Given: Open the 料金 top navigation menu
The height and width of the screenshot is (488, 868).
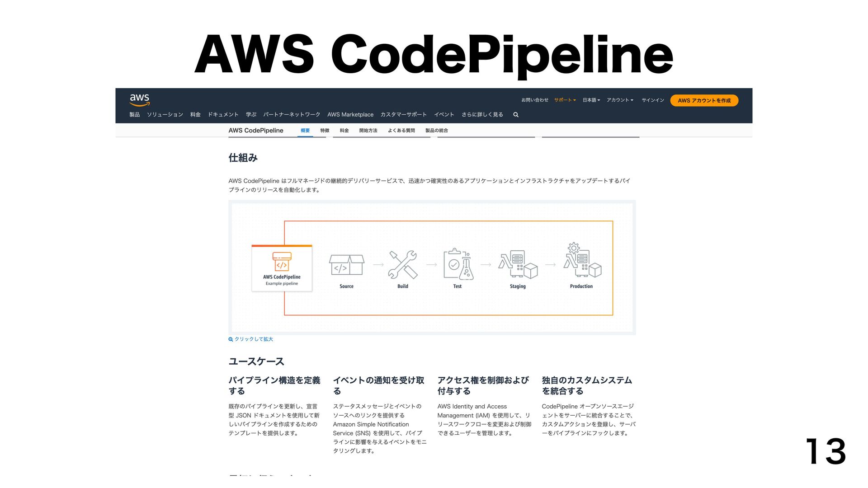Looking at the screenshot, I should (x=195, y=115).
